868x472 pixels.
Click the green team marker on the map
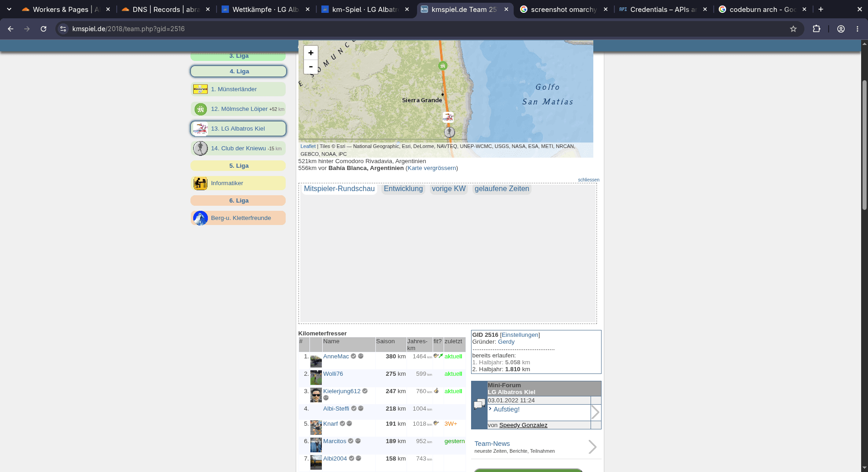pos(443,66)
